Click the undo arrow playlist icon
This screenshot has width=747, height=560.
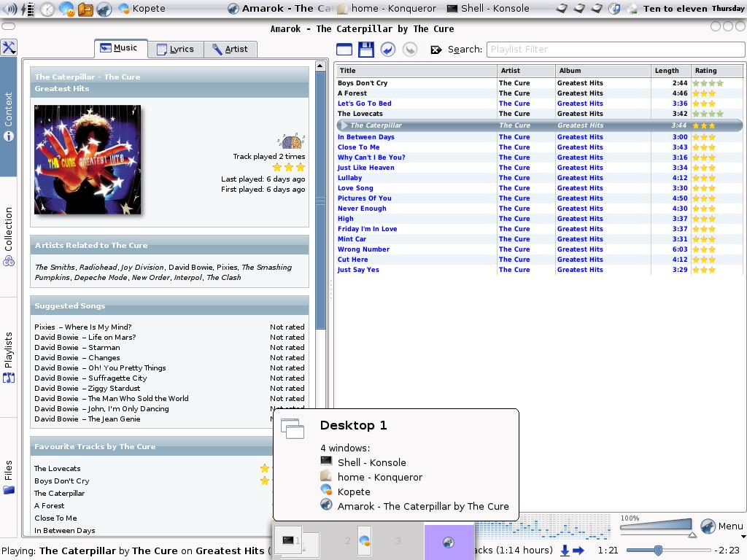[388, 49]
